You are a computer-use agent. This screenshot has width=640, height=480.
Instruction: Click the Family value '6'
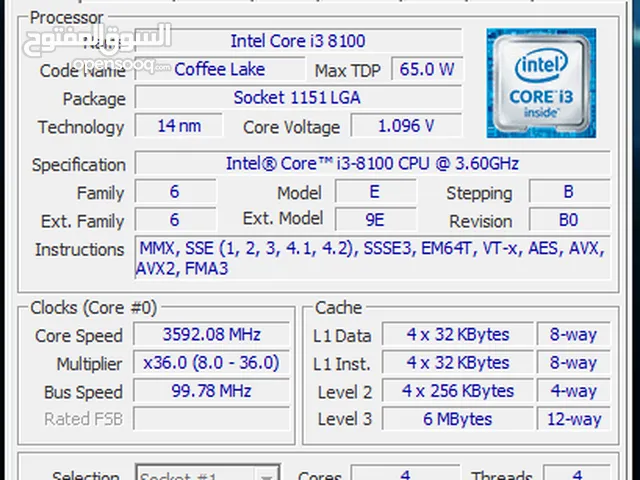(176, 191)
